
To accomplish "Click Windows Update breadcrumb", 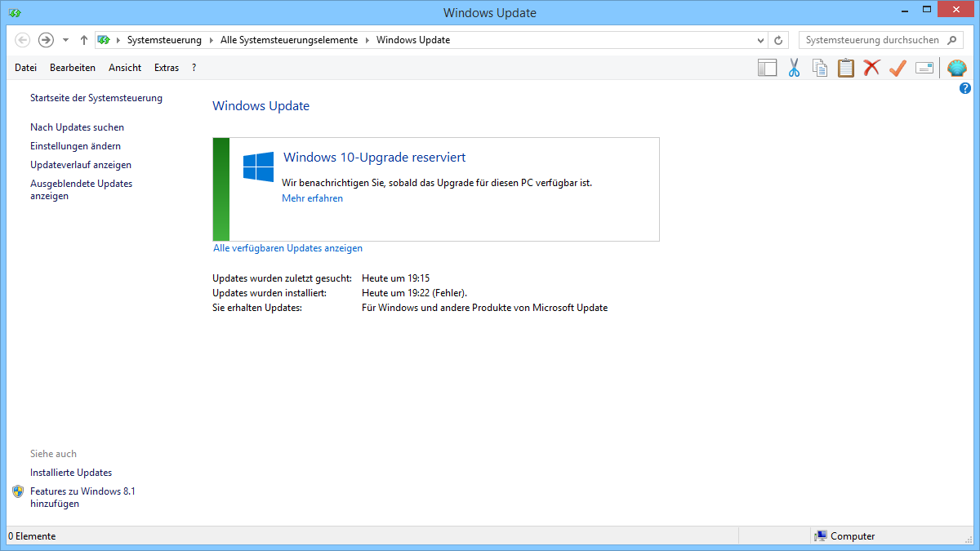I will tap(413, 40).
